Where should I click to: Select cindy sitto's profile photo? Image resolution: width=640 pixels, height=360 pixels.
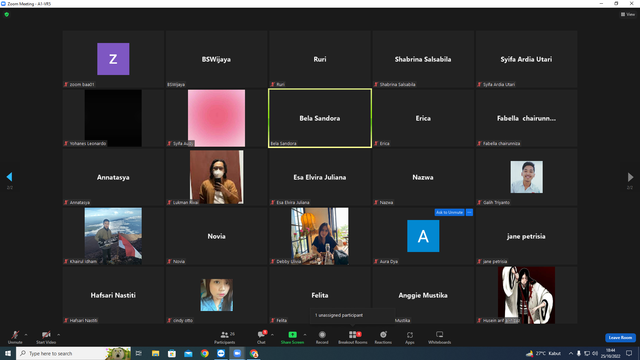(216, 295)
